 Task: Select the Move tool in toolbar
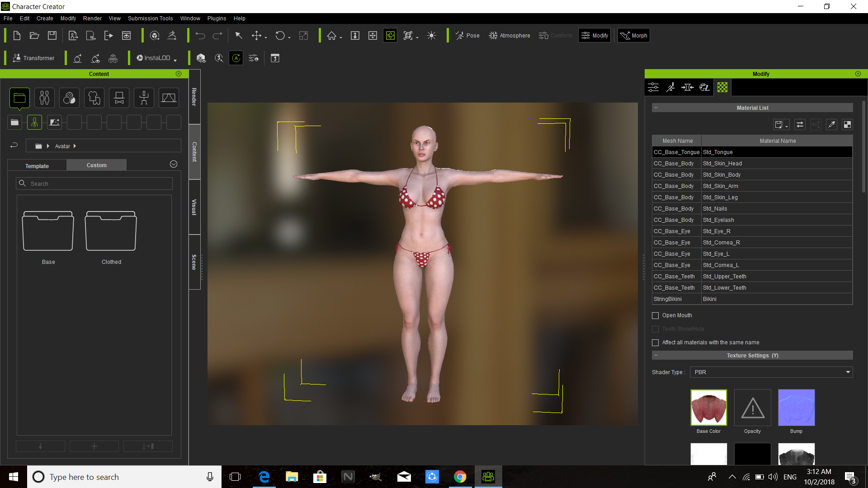(x=256, y=36)
